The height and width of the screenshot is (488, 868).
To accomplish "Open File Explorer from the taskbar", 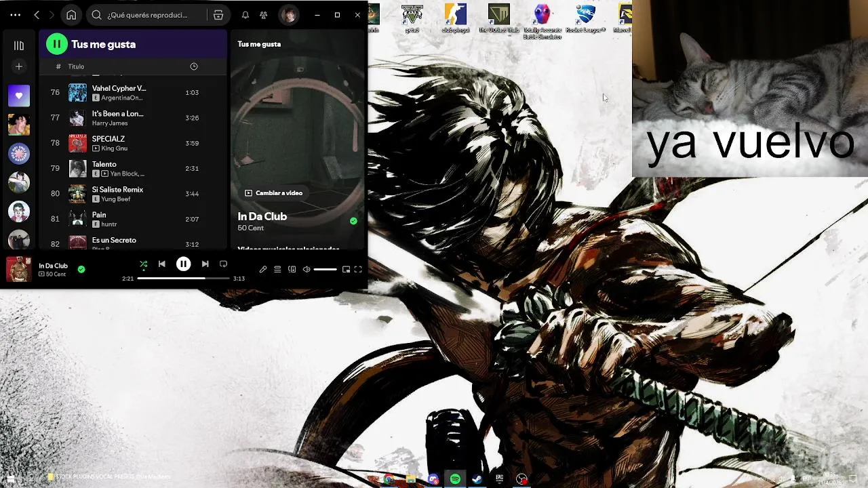I will [411, 479].
